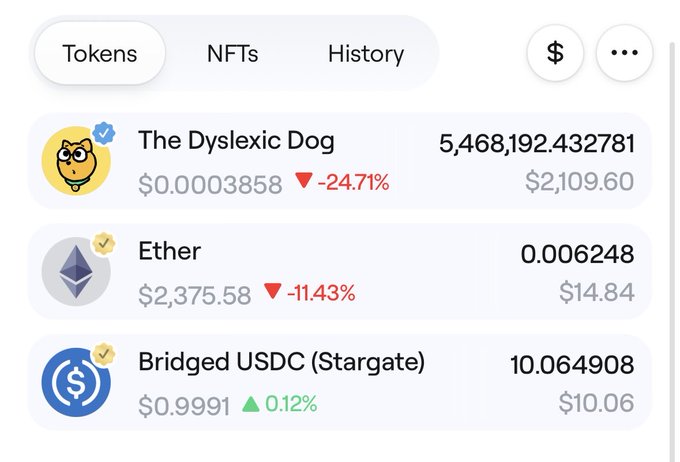Click blue verified badge on Dyslexic Dog
This screenshot has width=680, height=462.
pyautogui.click(x=103, y=132)
